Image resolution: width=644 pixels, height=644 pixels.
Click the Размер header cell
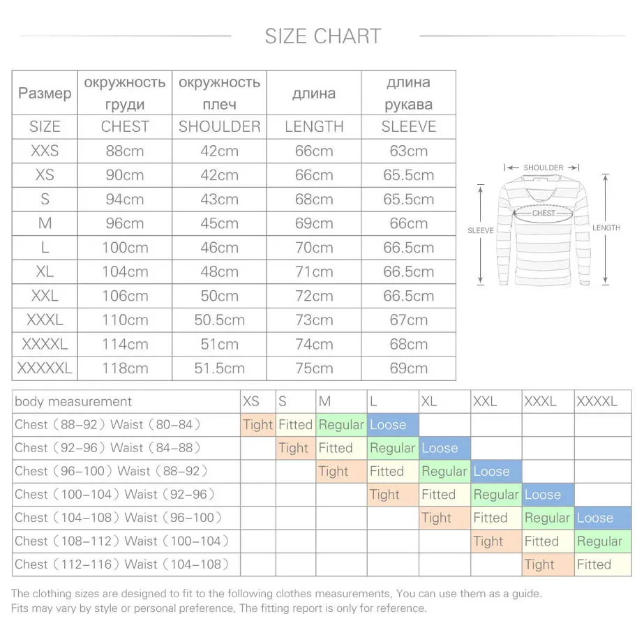45,93
